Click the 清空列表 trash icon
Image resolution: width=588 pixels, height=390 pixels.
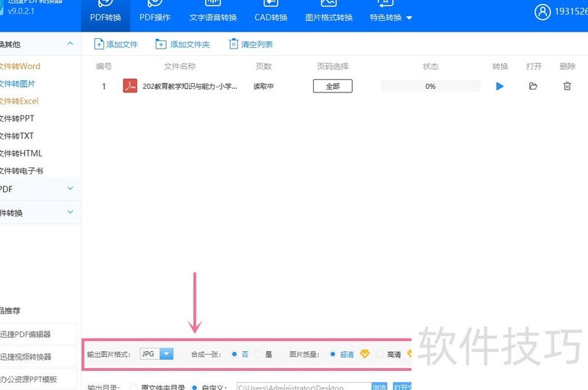pyautogui.click(x=233, y=44)
